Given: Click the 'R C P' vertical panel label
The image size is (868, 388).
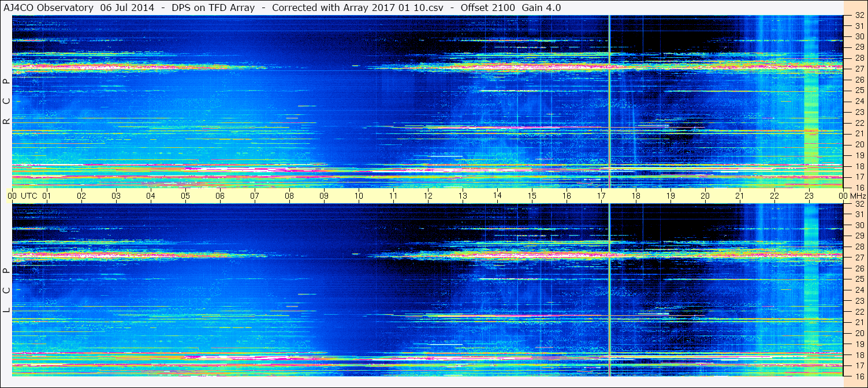Looking at the screenshot, I should tap(7, 102).
